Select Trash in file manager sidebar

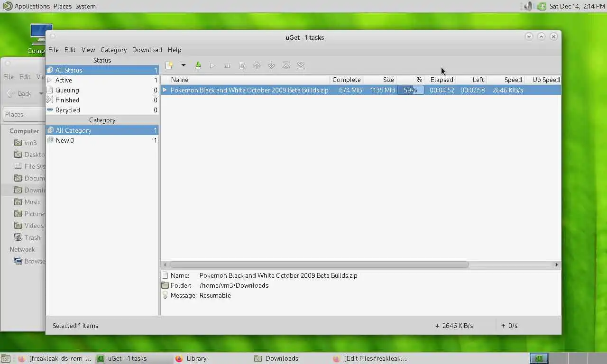(28, 237)
